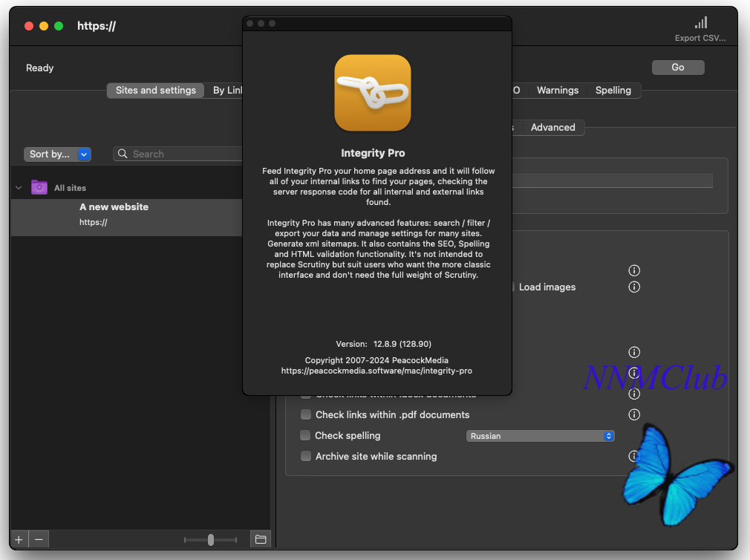The width and height of the screenshot is (750, 560).
Task: Click the peacockmedia.software integrity-pro URL
Action: (x=376, y=371)
